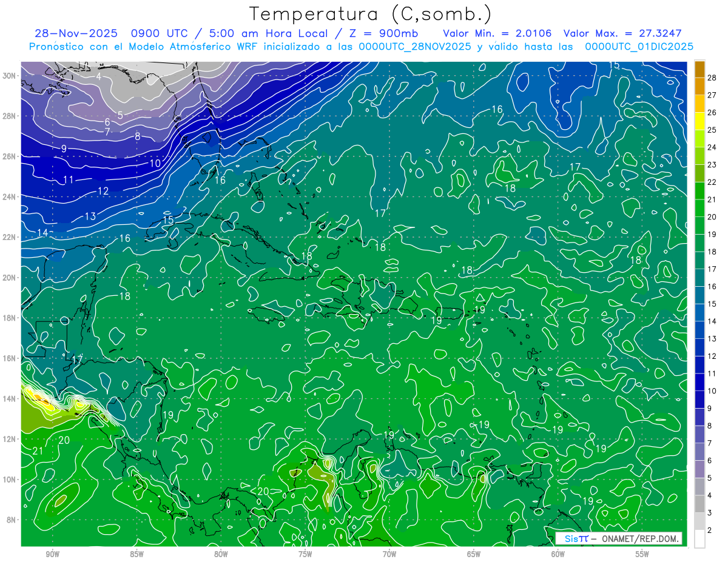Click 'Valor Min. = 2.0106'

(x=499, y=33)
